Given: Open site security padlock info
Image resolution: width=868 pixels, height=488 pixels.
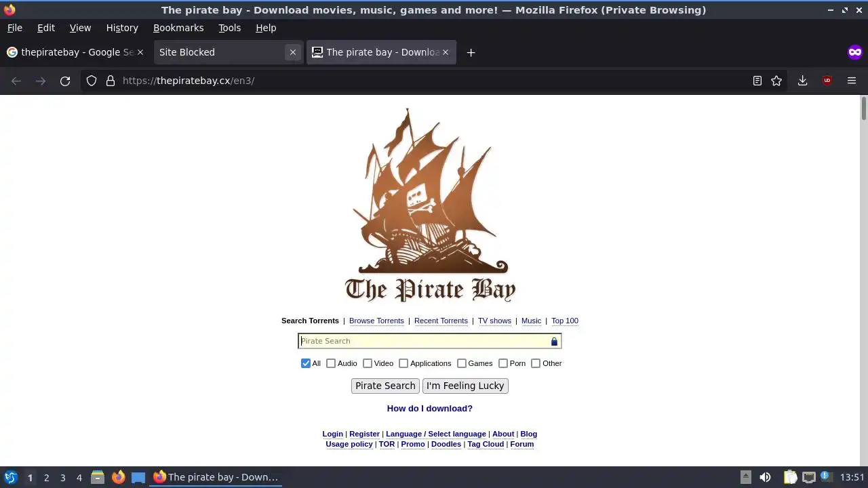Looking at the screenshot, I should tap(111, 81).
